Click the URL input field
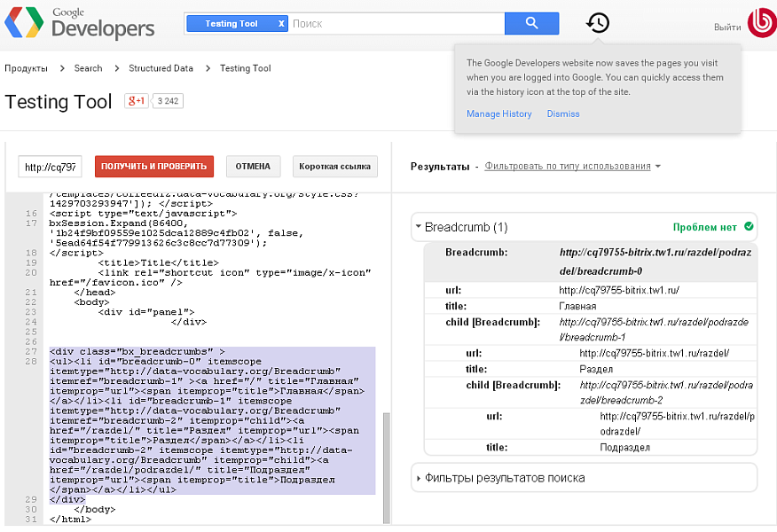 coord(51,167)
